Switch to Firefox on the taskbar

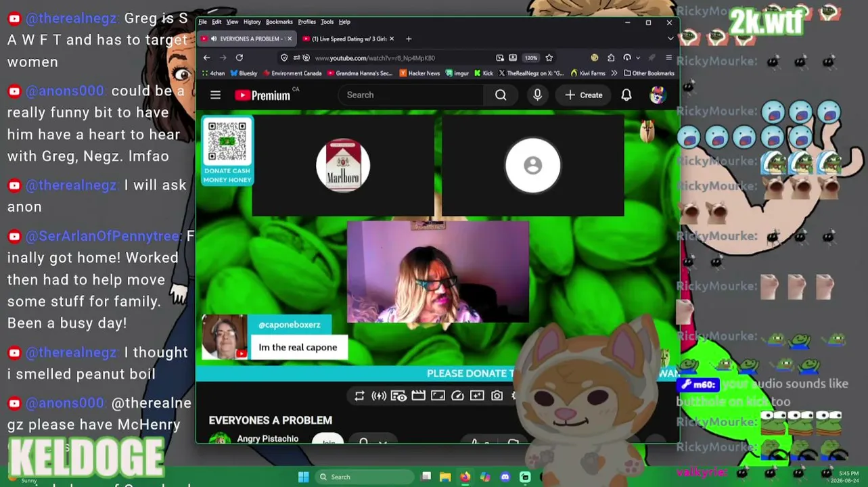click(465, 477)
